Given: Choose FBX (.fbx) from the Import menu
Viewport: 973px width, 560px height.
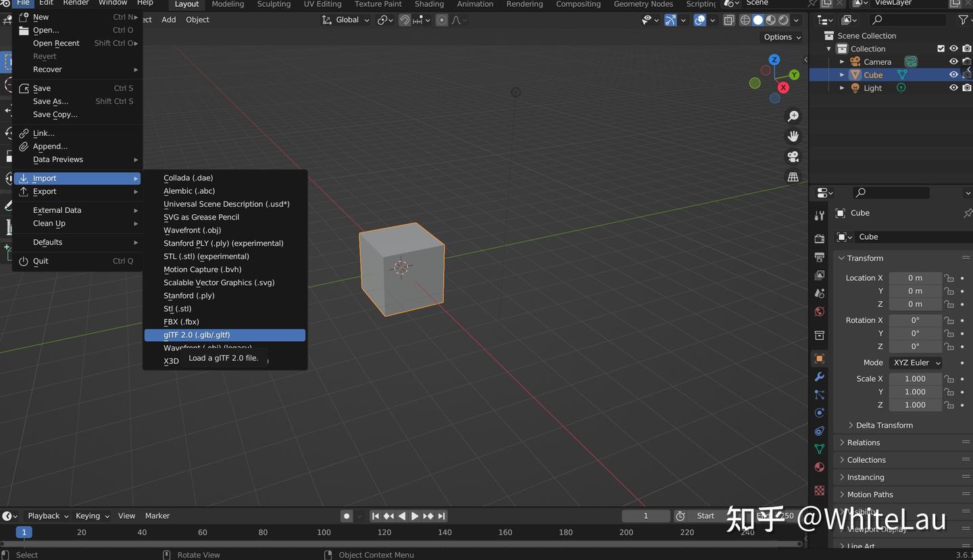Looking at the screenshot, I should [x=181, y=322].
